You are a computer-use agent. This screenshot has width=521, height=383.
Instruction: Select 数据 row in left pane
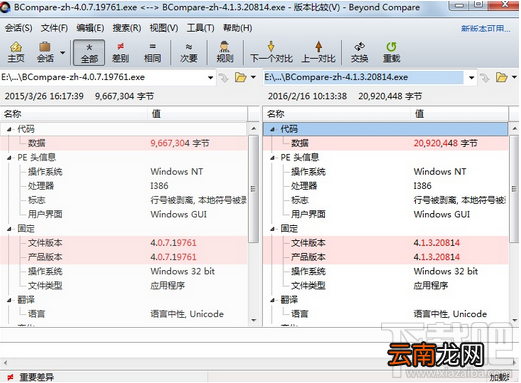click(124, 143)
